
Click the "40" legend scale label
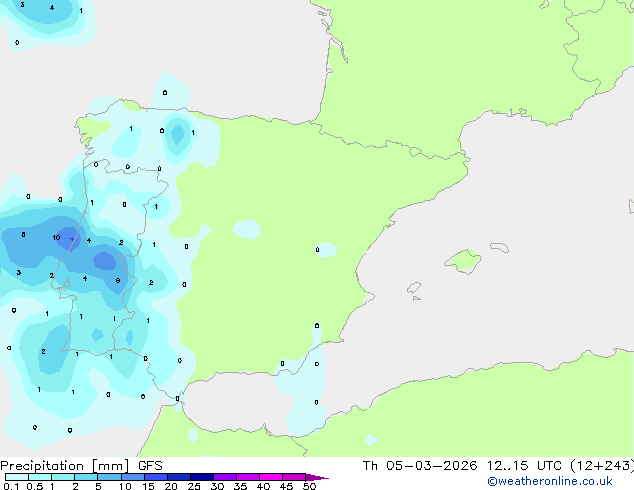pyautogui.click(x=263, y=486)
